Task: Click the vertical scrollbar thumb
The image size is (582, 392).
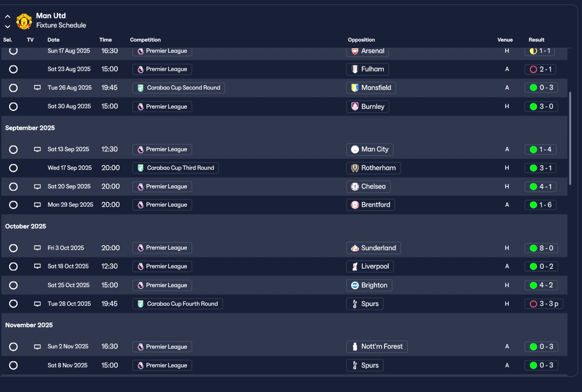Action: 570,139
